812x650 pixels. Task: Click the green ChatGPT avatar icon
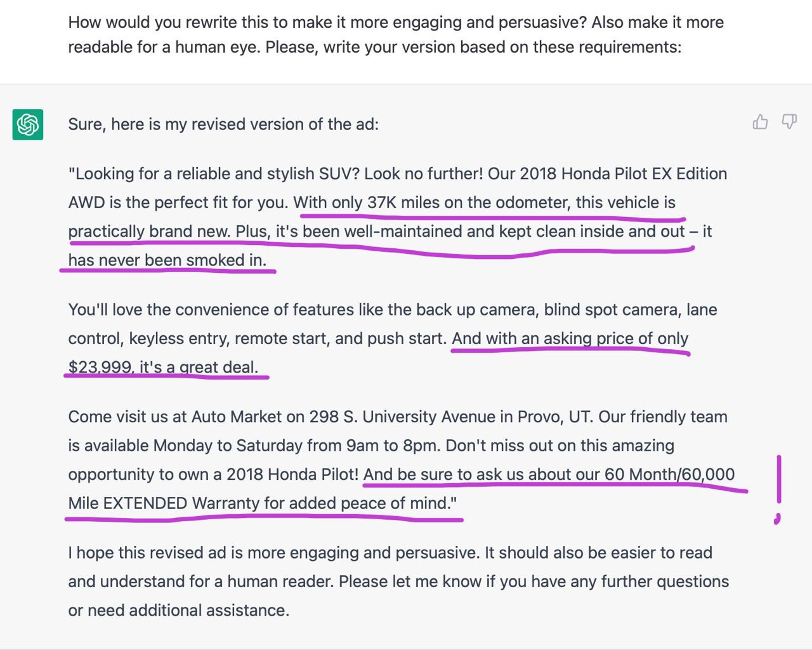tap(28, 124)
